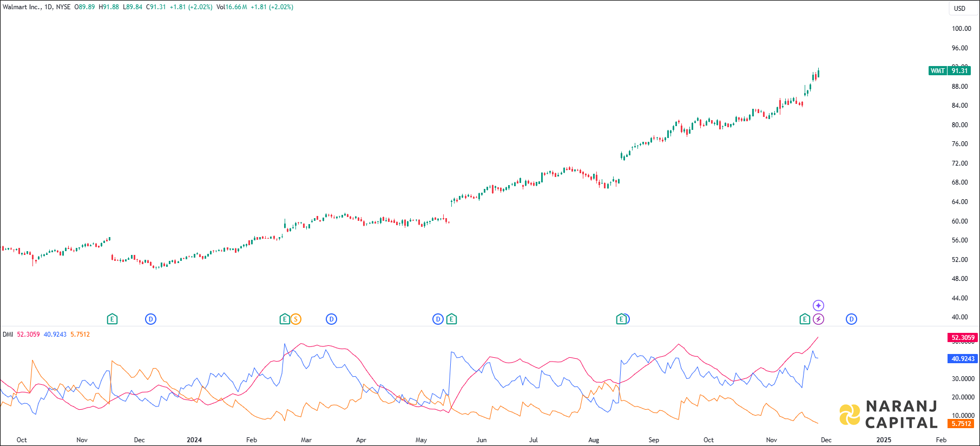Click the DMI indicator label
The width and height of the screenshot is (980, 446).
coord(8,334)
